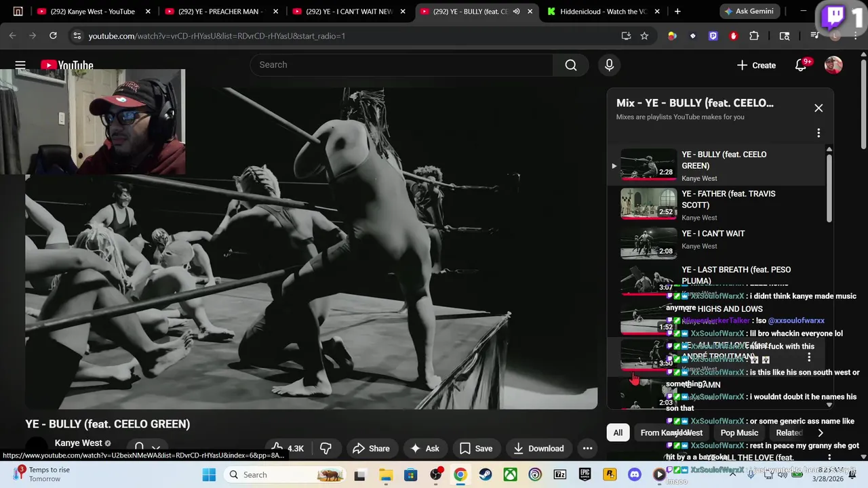
Task: Click the Create button
Action: (756, 65)
